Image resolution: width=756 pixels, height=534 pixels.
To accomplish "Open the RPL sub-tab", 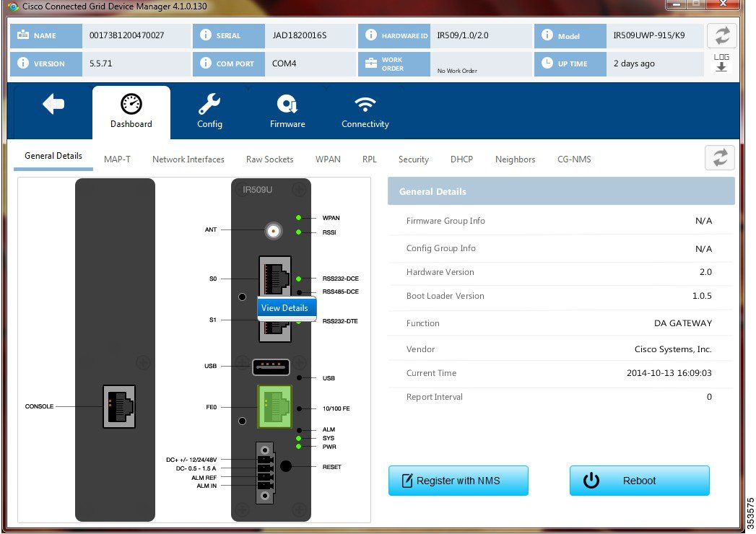I will (369, 159).
